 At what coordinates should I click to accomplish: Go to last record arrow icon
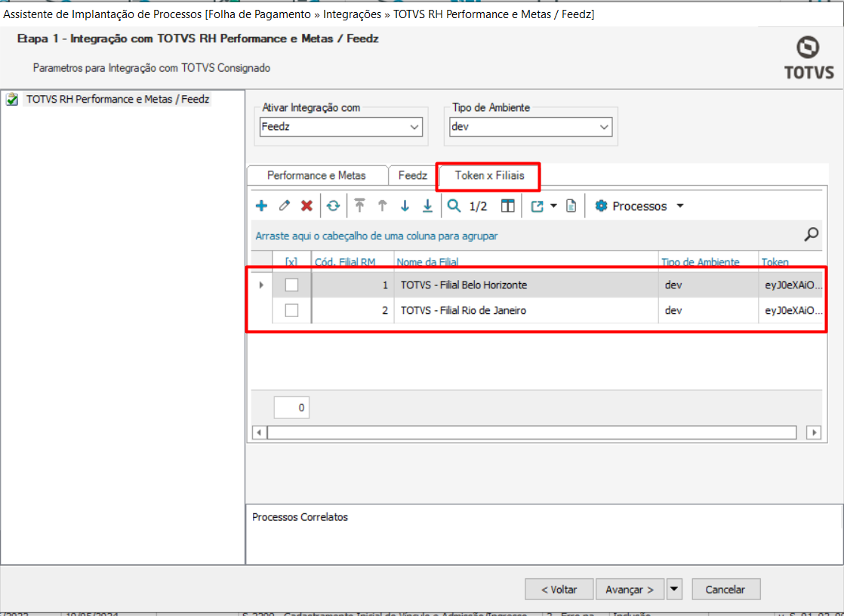click(427, 205)
